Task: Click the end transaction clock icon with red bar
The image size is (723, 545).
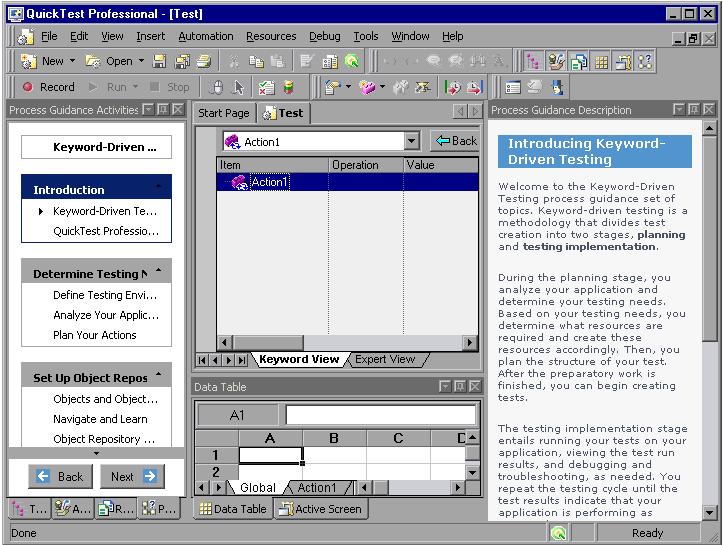Action: pyautogui.click(x=474, y=87)
